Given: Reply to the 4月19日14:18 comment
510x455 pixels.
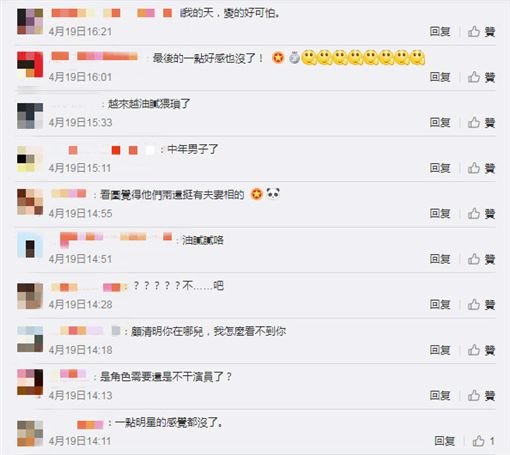Looking at the screenshot, I should pyautogui.click(x=440, y=350).
